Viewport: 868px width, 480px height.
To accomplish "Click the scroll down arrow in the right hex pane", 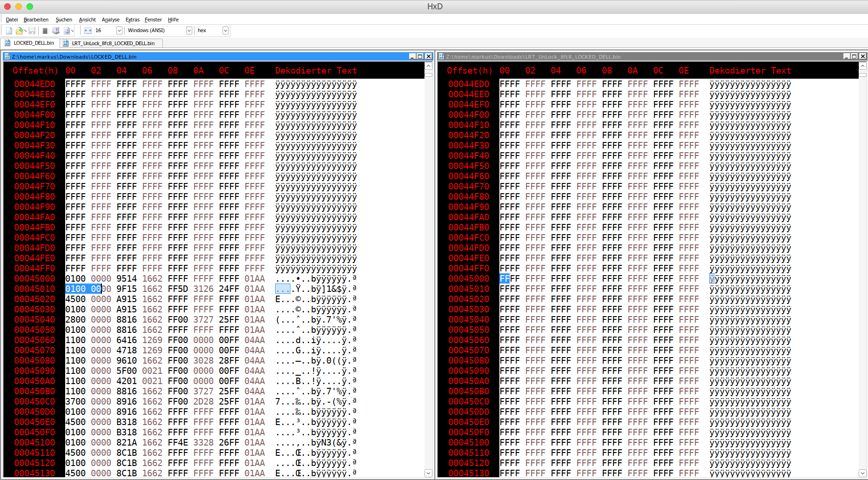I will pos(863,473).
